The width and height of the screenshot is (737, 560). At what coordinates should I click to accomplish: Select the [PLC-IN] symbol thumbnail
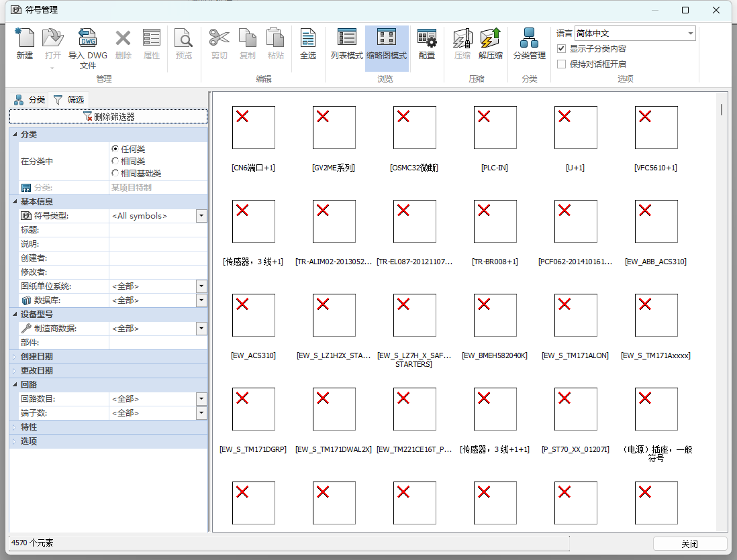point(495,127)
